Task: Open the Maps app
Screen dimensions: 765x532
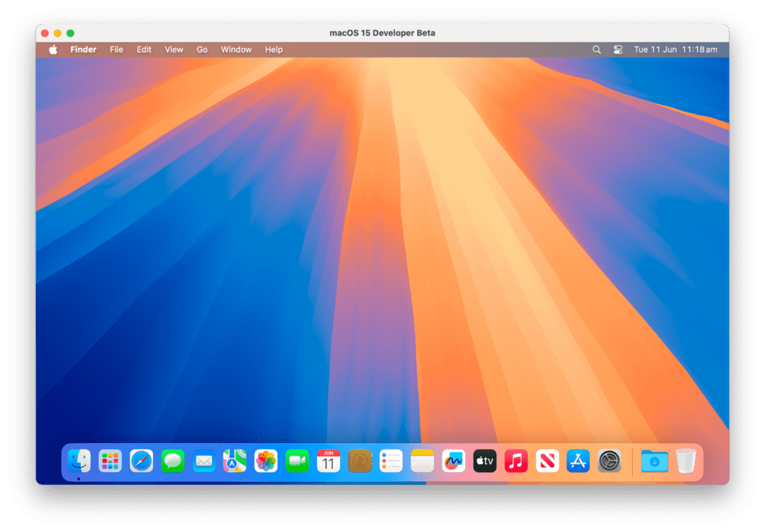Action: [235, 461]
